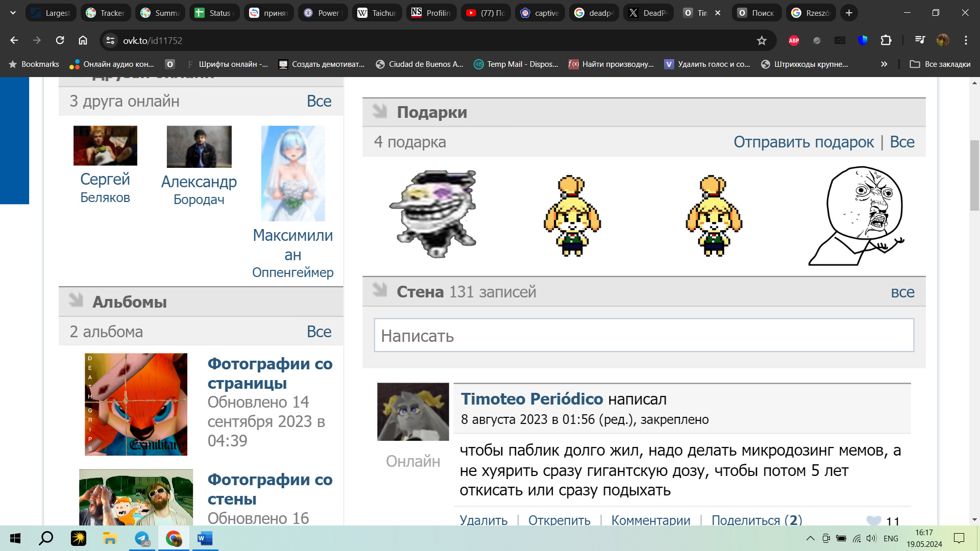This screenshot has width=980, height=551.
Task: Collapse the Альбомы section arrow
Action: point(76,300)
